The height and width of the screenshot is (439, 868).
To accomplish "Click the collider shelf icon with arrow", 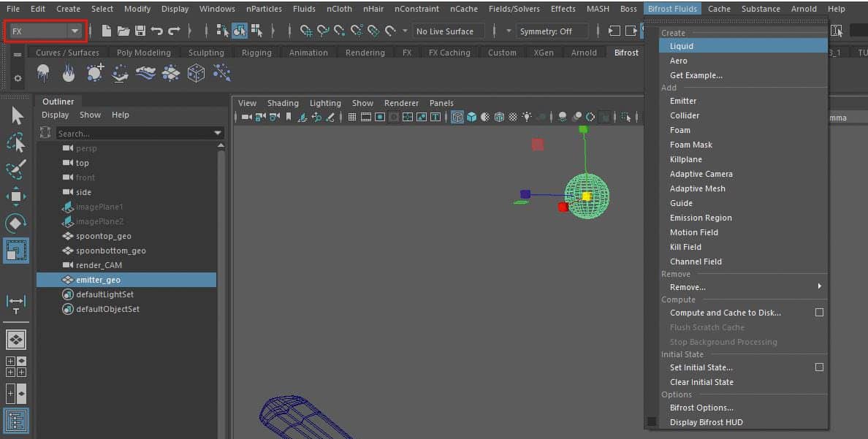I will 120,73.
